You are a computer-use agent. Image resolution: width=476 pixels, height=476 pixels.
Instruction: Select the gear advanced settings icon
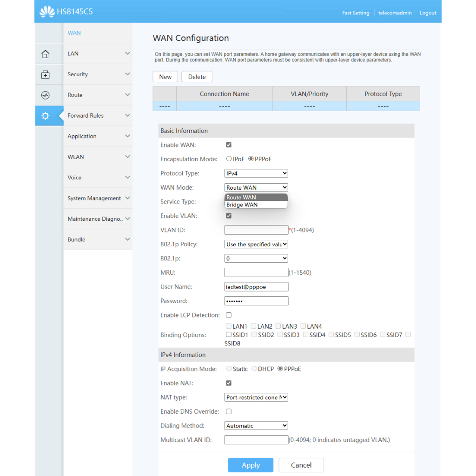click(x=45, y=116)
